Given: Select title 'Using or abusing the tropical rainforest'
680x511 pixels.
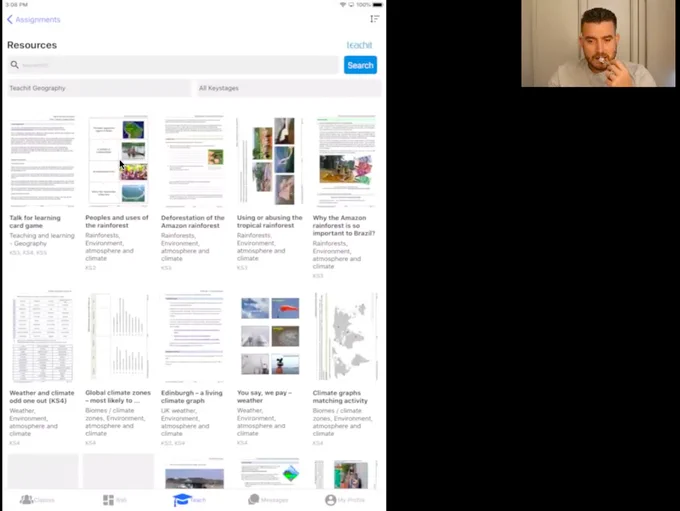Looking at the screenshot, I should pyautogui.click(x=269, y=221).
